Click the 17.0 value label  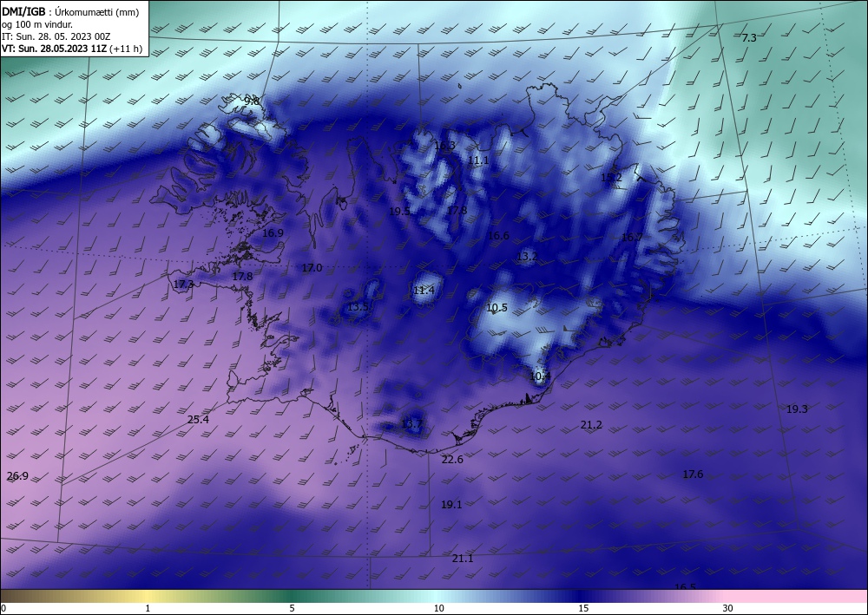(312, 268)
